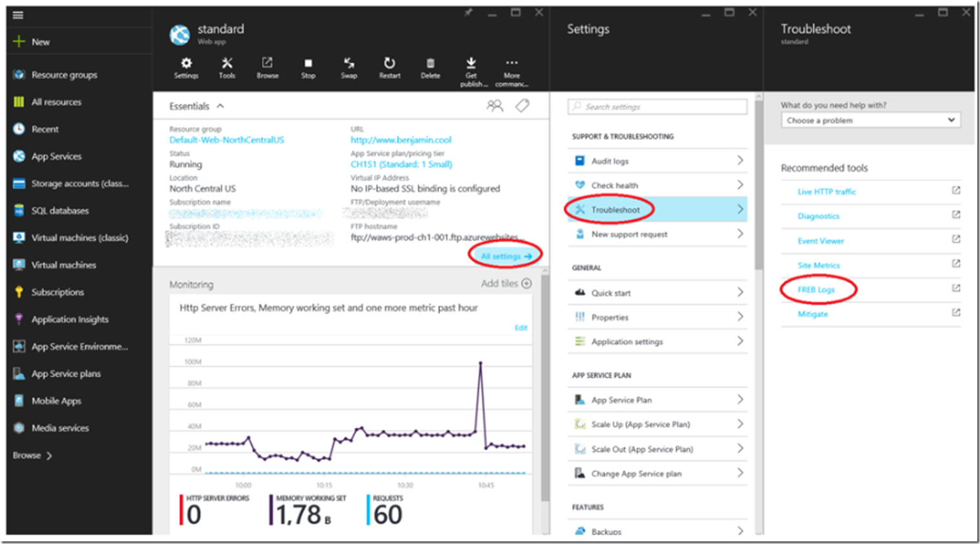The image size is (980, 544).
Task: Open Settings gear in web app toolbar
Action: 186,63
